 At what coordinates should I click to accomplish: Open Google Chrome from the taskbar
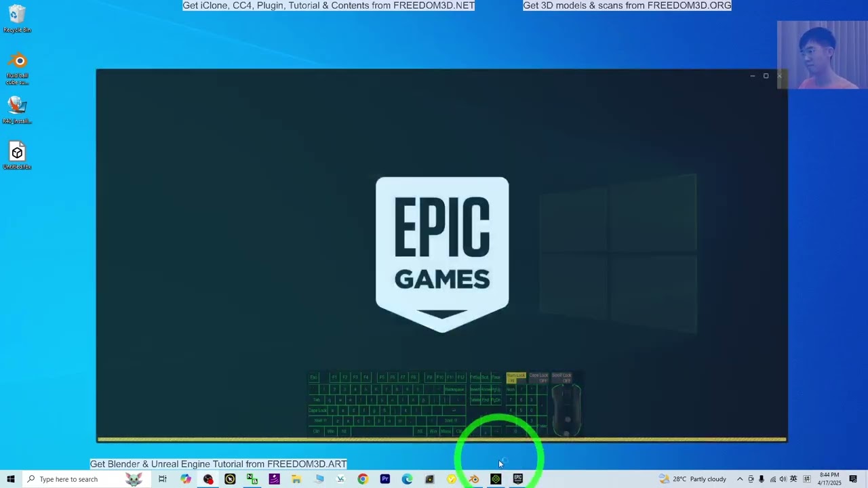point(363,479)
